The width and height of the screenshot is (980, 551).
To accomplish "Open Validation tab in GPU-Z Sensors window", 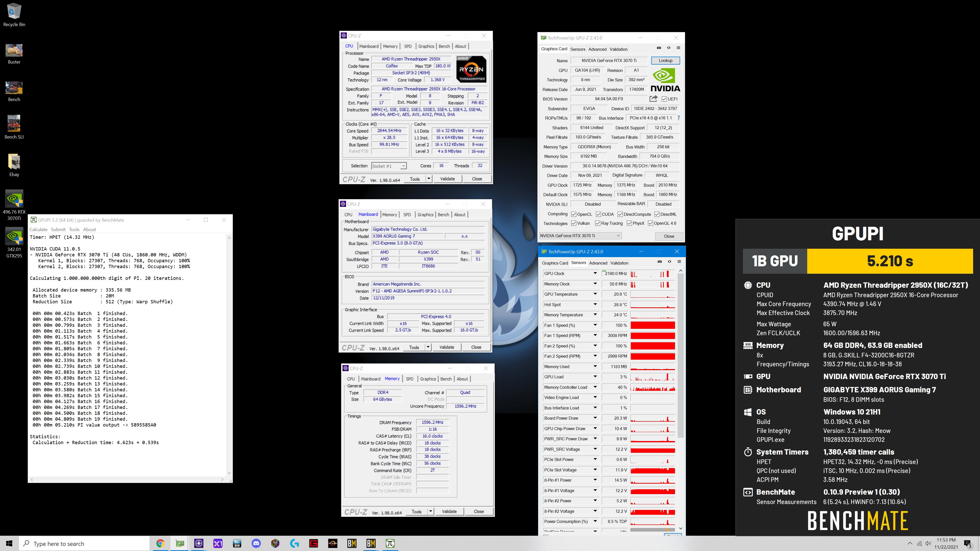I will pyautogui.click(x=619, y=263).
